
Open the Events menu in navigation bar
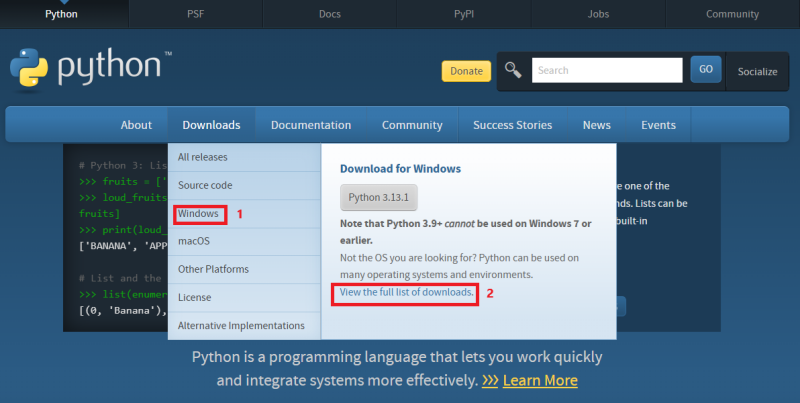tap(658, 125)
